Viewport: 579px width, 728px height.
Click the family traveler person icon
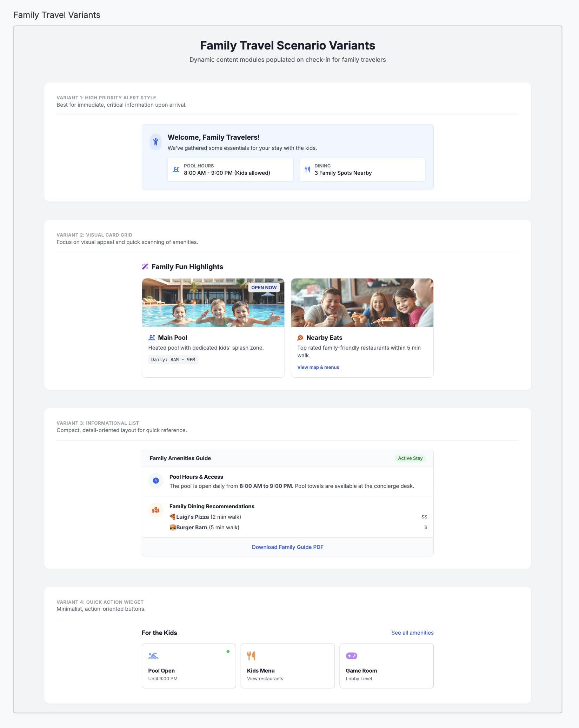[x=155, y=142]
